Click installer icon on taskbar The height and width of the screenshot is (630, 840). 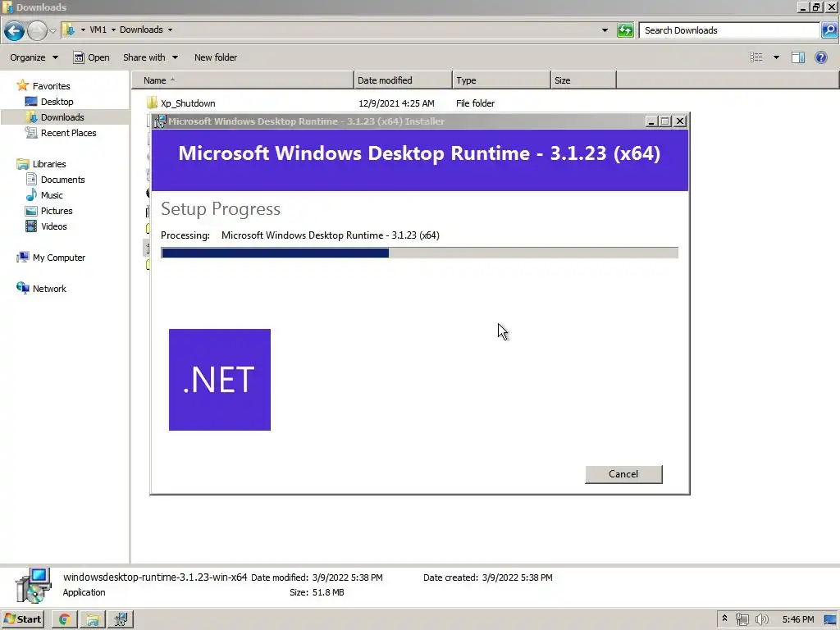click(x=121, y=619)
